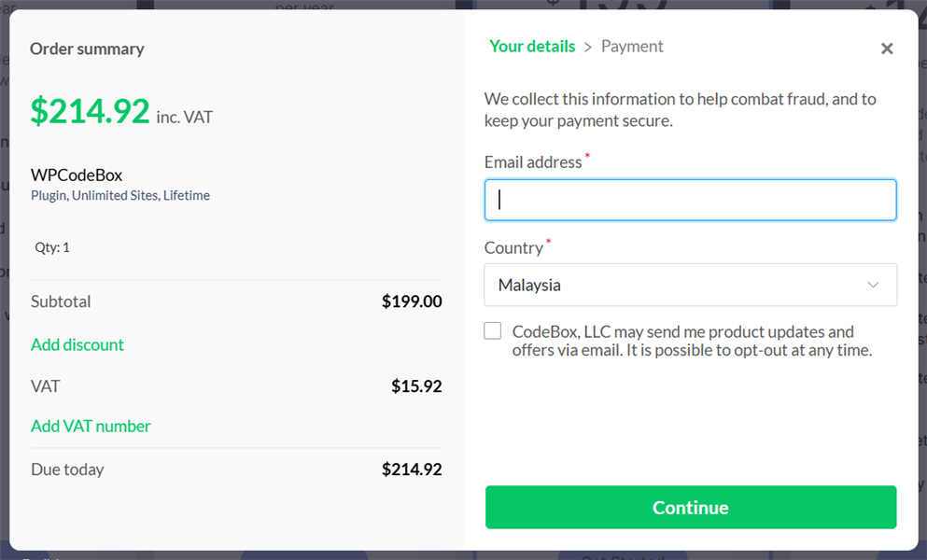Click the Due today amount
The image size is (927, 560).
(x=412, y=469)
